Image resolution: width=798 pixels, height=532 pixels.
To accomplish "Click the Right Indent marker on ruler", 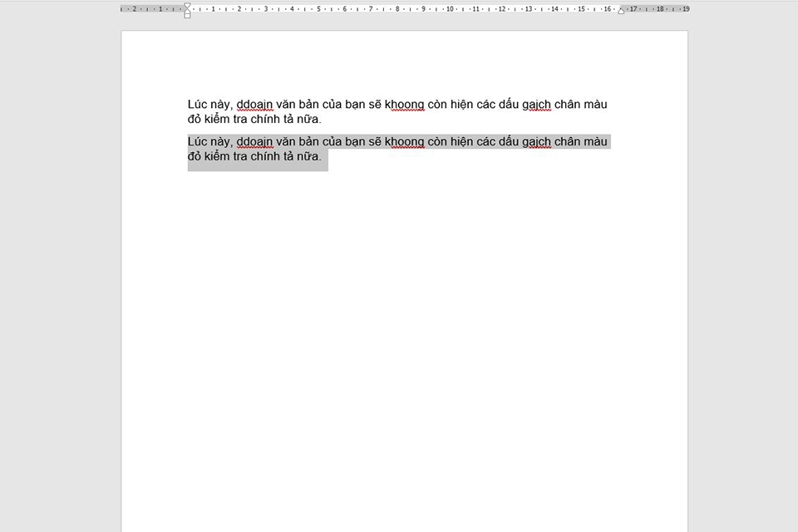I will point(621,11).
